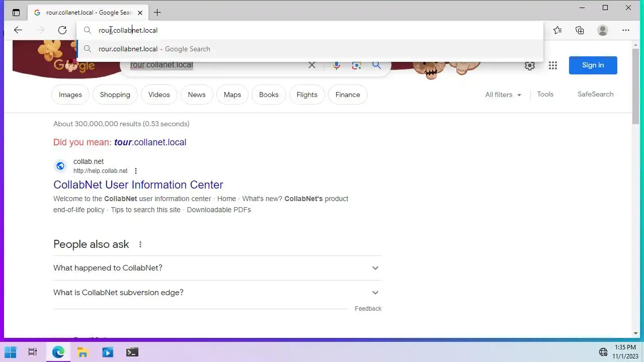Viewport: 644px width, 362px height.
Task: Click the network globe tray icon
Action: (x=603, y=352)
